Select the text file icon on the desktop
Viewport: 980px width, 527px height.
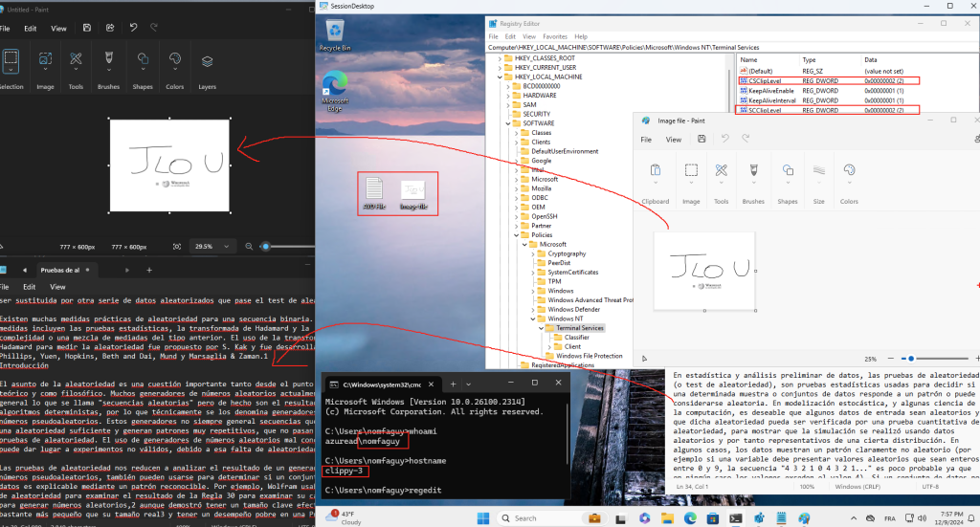point(374,193)
